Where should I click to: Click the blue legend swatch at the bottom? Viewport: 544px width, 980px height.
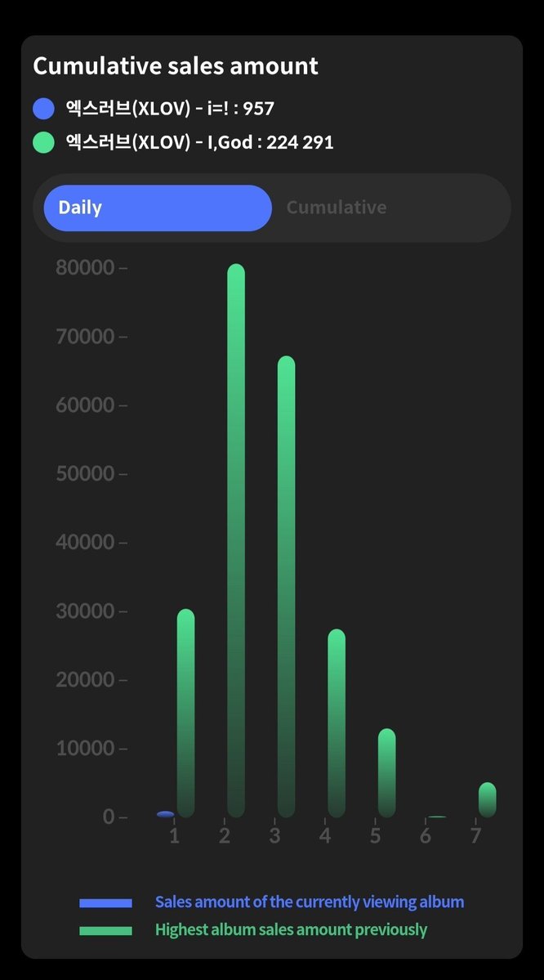click(105, 903)
